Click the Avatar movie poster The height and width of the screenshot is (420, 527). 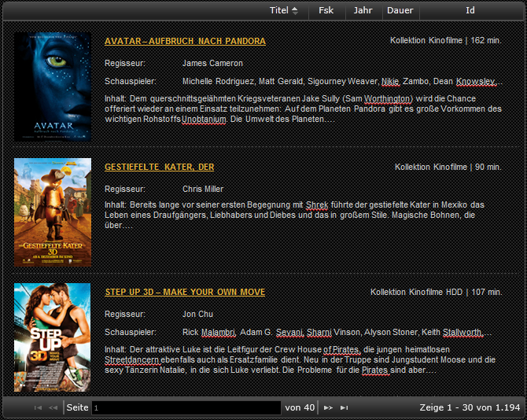53,87
